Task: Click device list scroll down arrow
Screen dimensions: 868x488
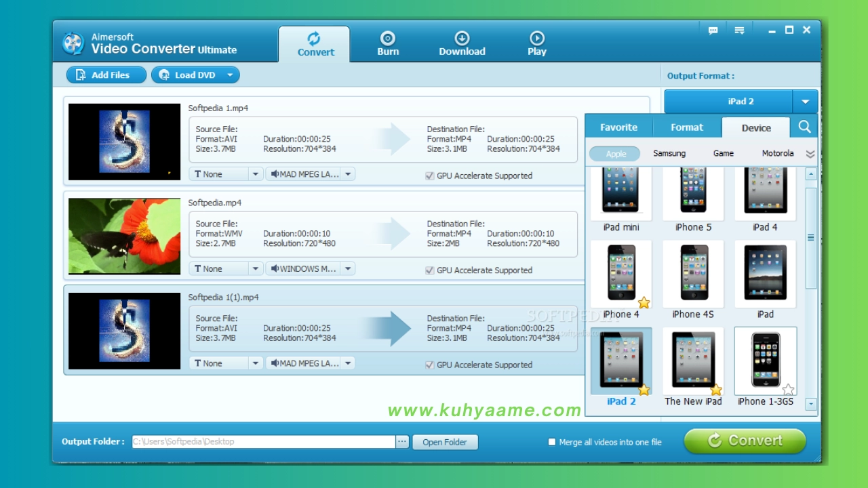Action: pos(811,404)
